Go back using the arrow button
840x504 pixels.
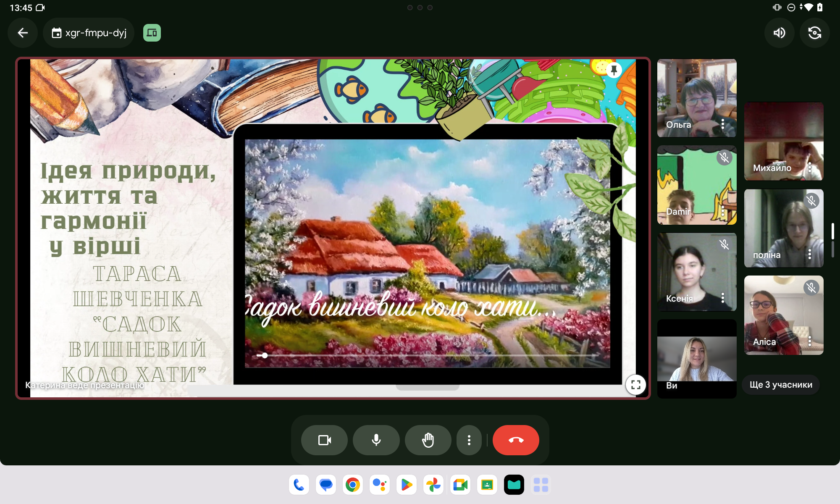(x=23, y=33)
